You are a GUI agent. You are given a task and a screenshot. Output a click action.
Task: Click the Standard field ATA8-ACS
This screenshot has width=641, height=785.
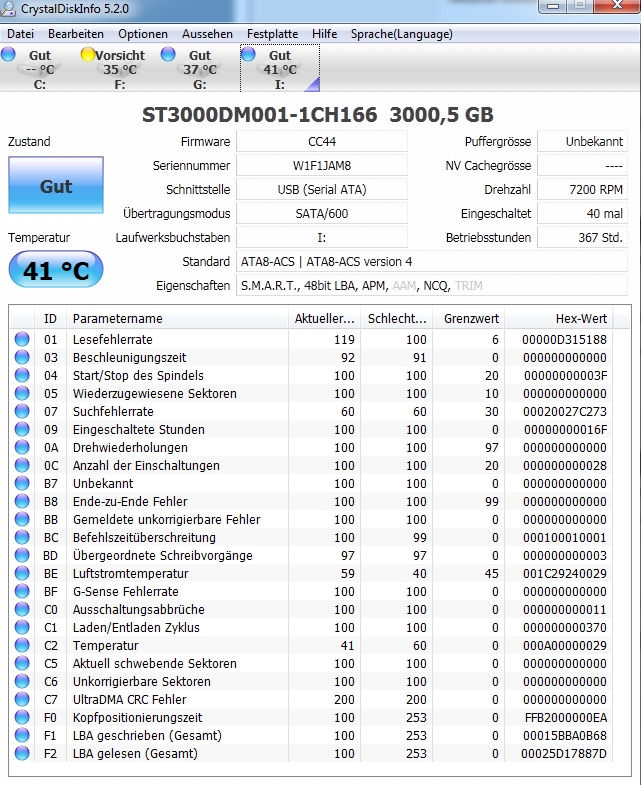coord(432,262)
